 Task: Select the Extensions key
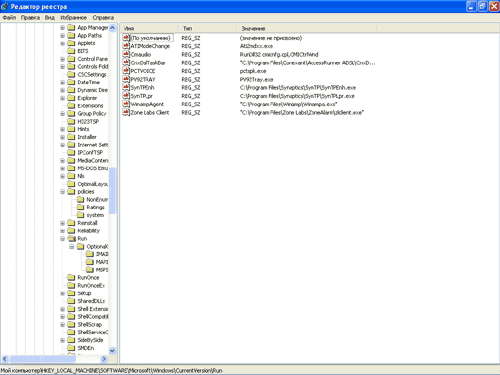[90, 106]
